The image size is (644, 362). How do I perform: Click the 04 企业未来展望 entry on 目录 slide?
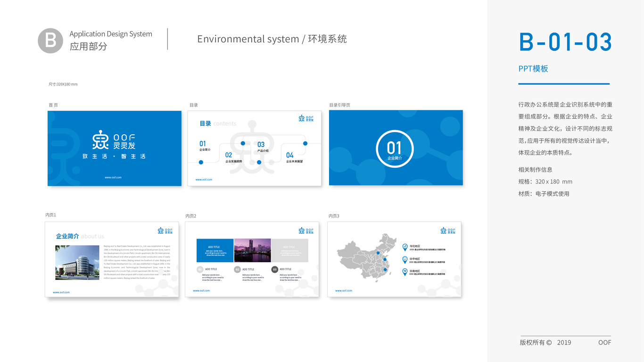pyautogui.click(x=294, y=157)
